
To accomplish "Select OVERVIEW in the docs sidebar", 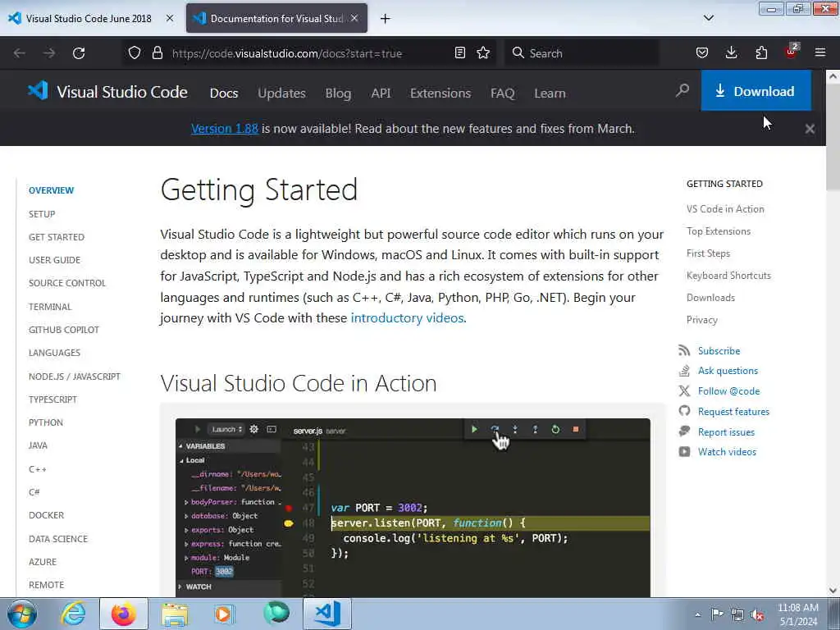I will point(52,190).
